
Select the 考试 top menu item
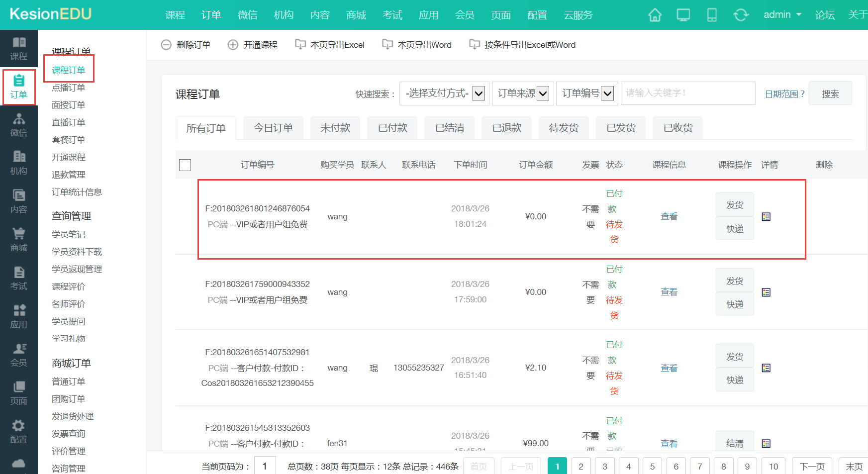392,15
